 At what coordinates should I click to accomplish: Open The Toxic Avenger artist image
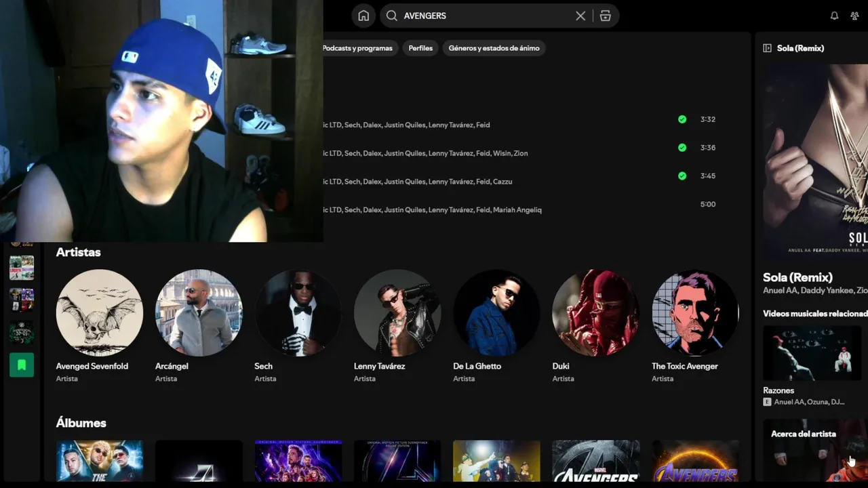point(695,313)
